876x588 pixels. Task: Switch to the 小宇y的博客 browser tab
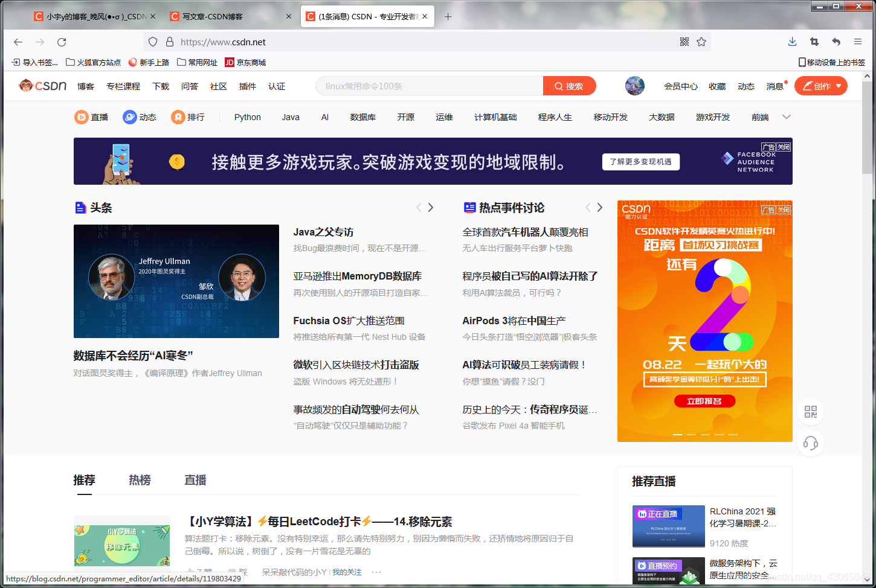point(95,16)
